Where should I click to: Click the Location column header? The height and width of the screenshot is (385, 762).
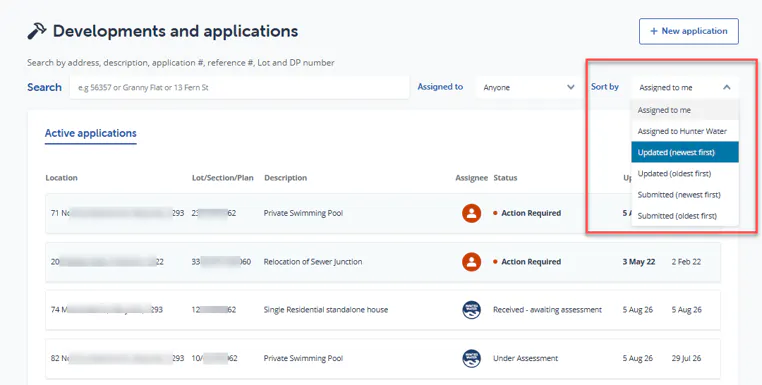pyautogui.click(x=61, y=178)
